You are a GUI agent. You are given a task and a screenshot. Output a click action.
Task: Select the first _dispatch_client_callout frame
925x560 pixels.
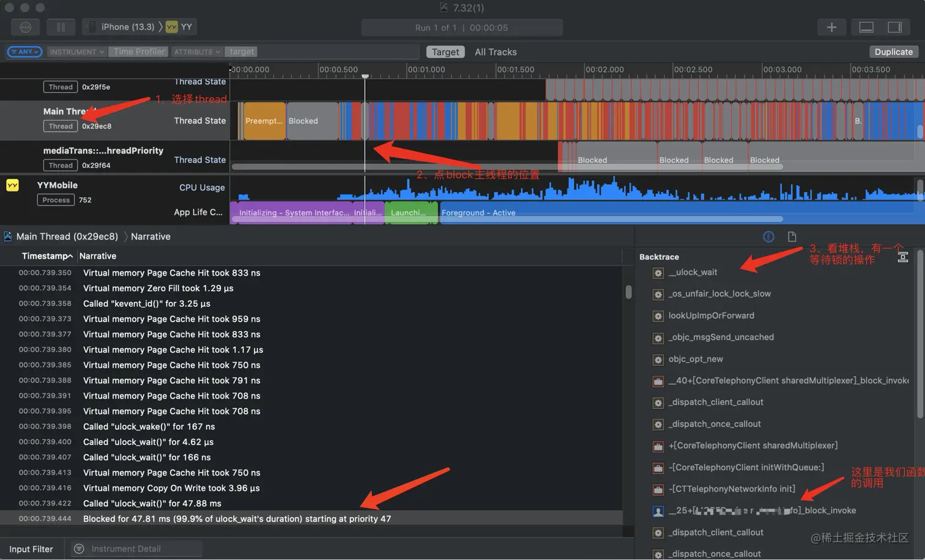pyautogui.click(x=716, y=402)
